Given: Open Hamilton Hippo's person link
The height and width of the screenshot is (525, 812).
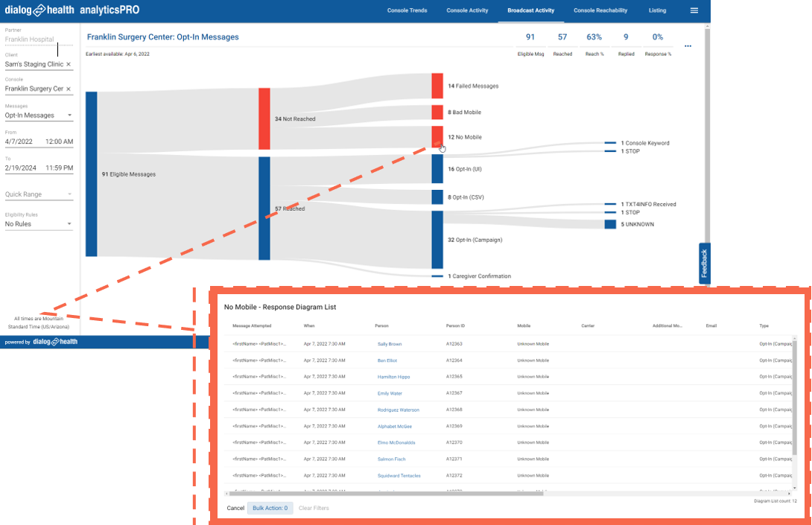Looking at the screenshot, I should tap(393, 377).
